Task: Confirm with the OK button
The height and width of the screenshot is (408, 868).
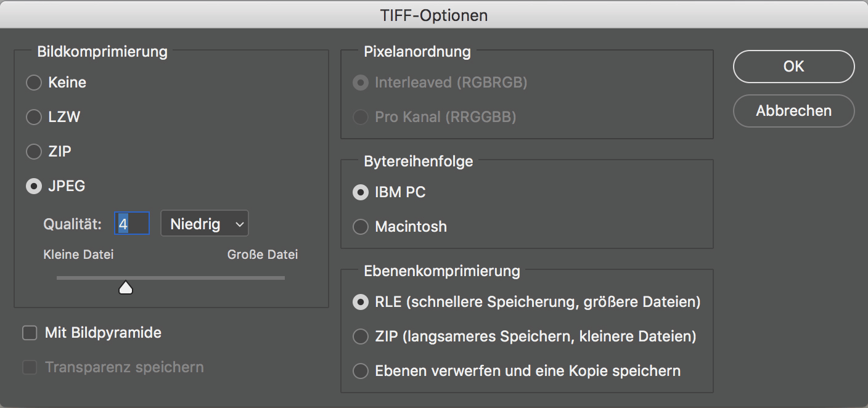Action: tap(793, 66)
